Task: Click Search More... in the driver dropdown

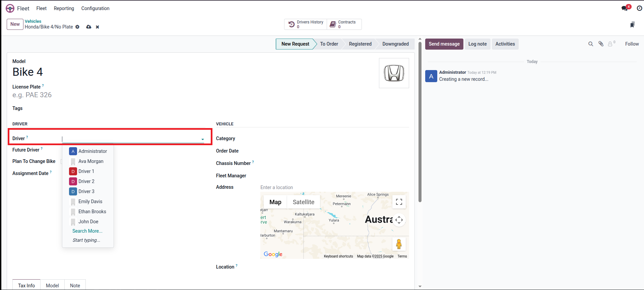Action: [x=87, y=231]
